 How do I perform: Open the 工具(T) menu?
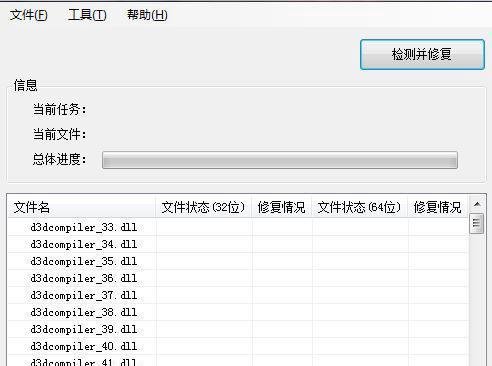pos(87,15)
